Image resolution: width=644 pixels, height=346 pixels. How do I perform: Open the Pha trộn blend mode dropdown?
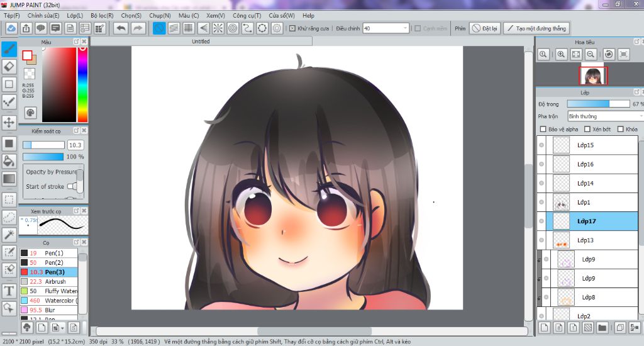[x=605, y=116]
